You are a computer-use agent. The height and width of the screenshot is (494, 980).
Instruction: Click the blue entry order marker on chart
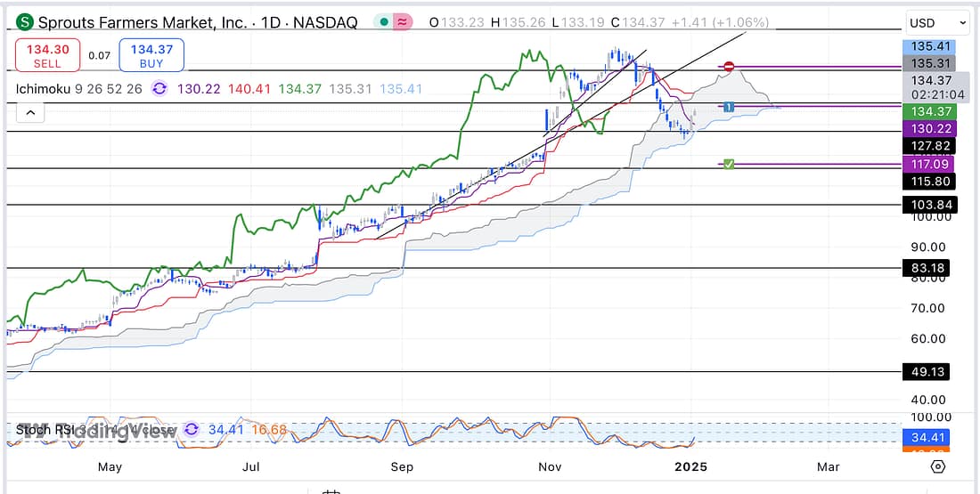[729, 107]
